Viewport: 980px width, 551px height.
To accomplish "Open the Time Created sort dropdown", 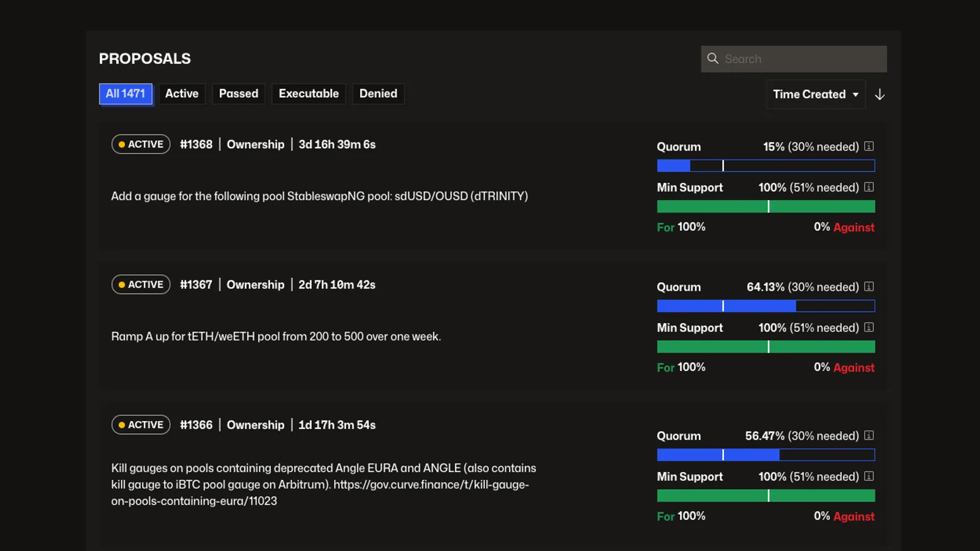I will (815, 94).
